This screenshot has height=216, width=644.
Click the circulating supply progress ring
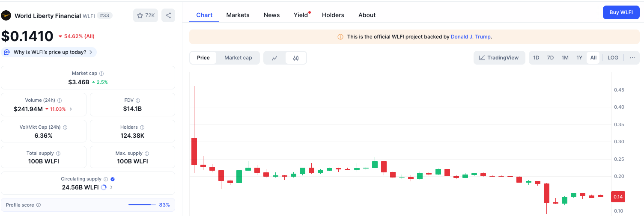104,187
